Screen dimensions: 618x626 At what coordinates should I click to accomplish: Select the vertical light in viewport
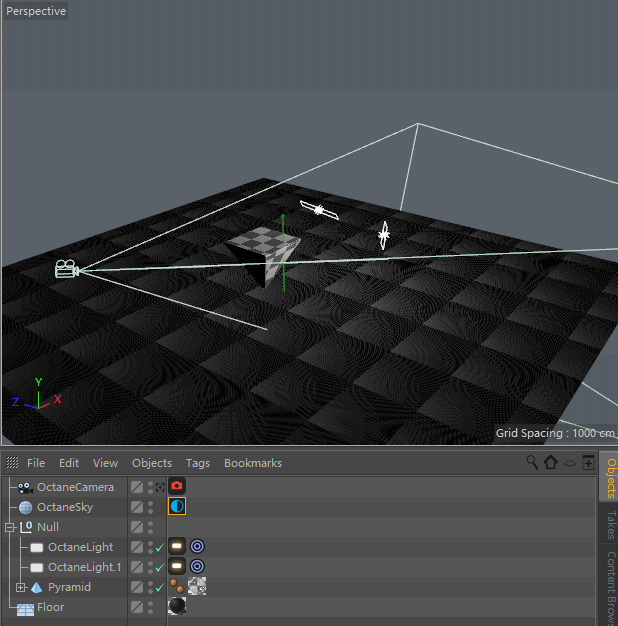pos(384,235)
